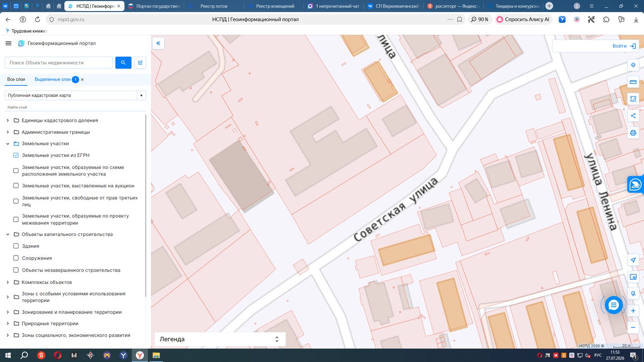Open the map layers (basemap) icon
The image size is (644, 362).
633,65
